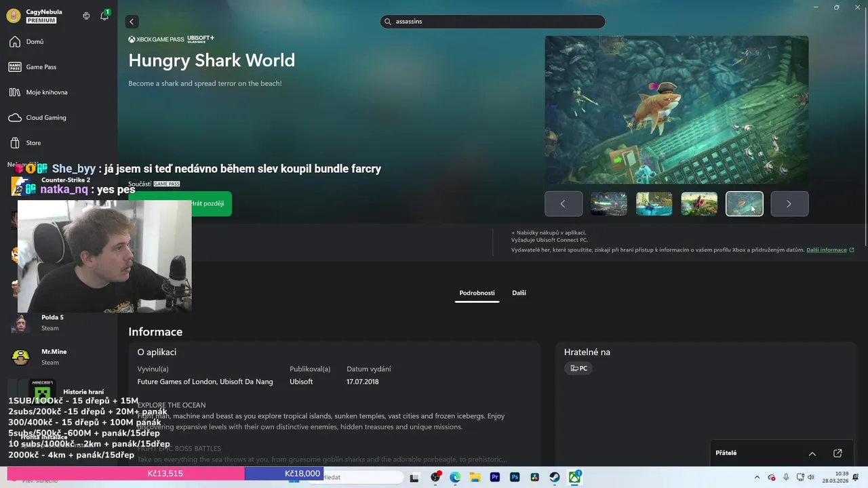Open the network tray icon
868x488 pixels.
[799, 478]
